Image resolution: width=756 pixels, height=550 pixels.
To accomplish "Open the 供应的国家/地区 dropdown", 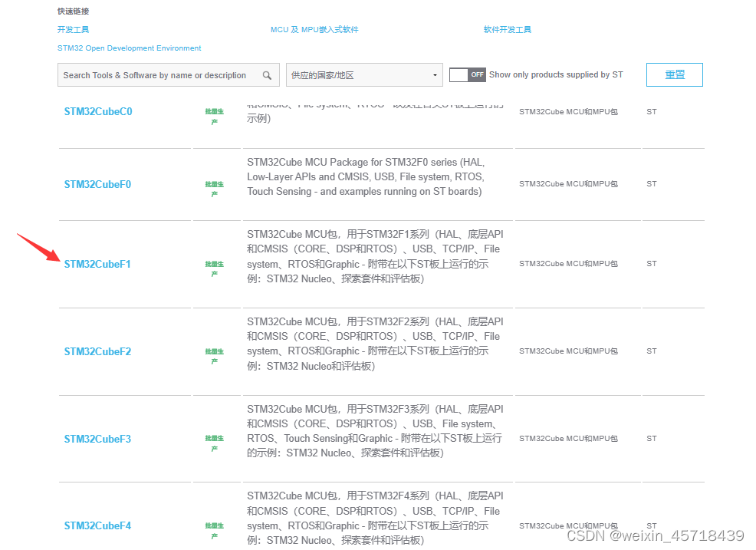I will tap(364, 74).
